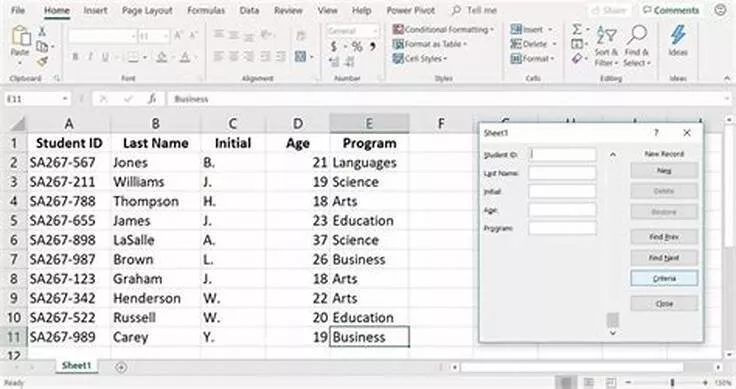This screenshot has height=389, width=736.
Task: Toggle Underline formatting
Action: click(x=105, y=57)
